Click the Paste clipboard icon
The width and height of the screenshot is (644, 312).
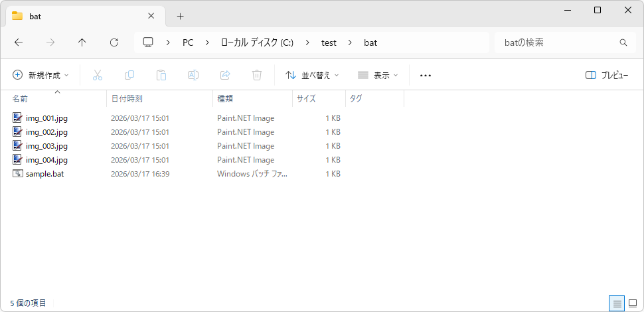click(x=161, y=75)
